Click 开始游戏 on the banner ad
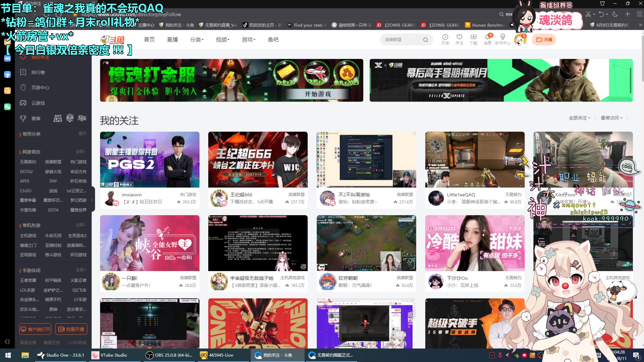The height and width of the screenshot is (362, 644). 318,94
